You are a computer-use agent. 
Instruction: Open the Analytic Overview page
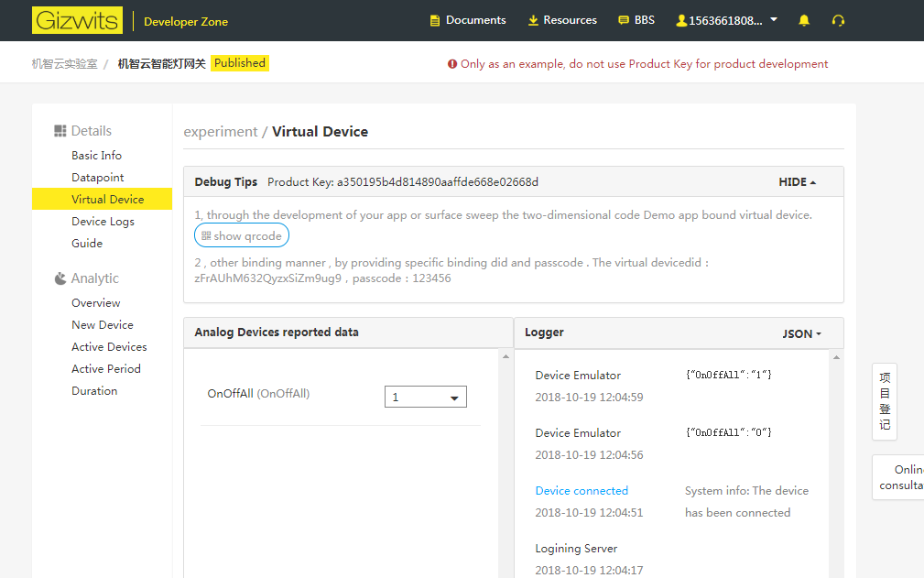pos(95,303)
